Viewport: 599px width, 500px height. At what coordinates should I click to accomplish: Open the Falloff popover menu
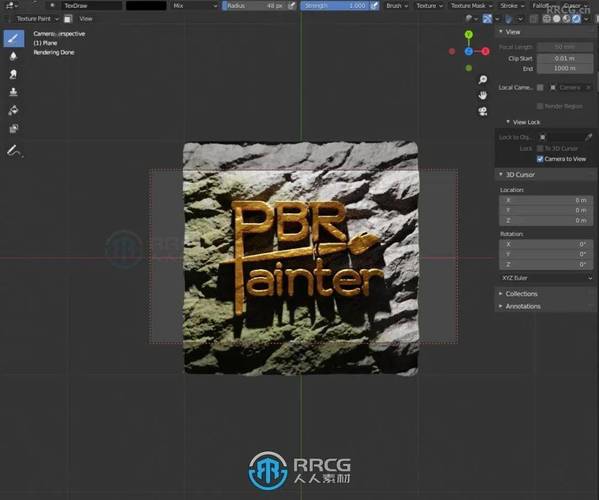point(541,5)
